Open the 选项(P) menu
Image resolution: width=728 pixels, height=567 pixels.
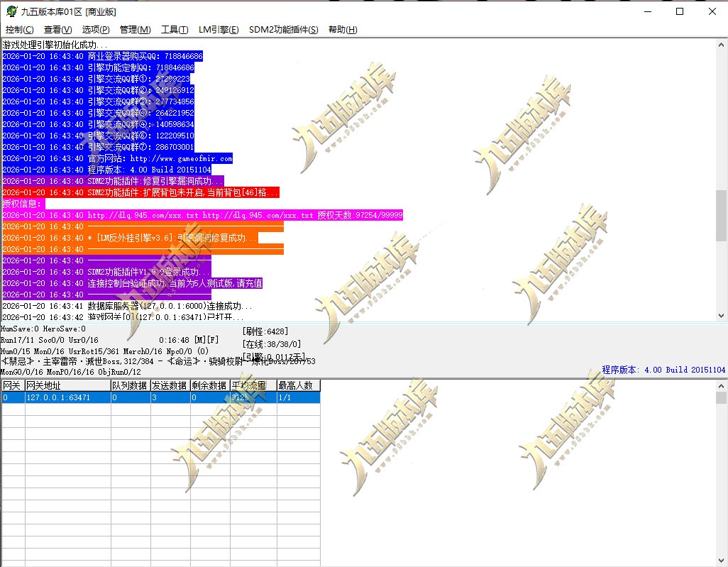(96, 30)
